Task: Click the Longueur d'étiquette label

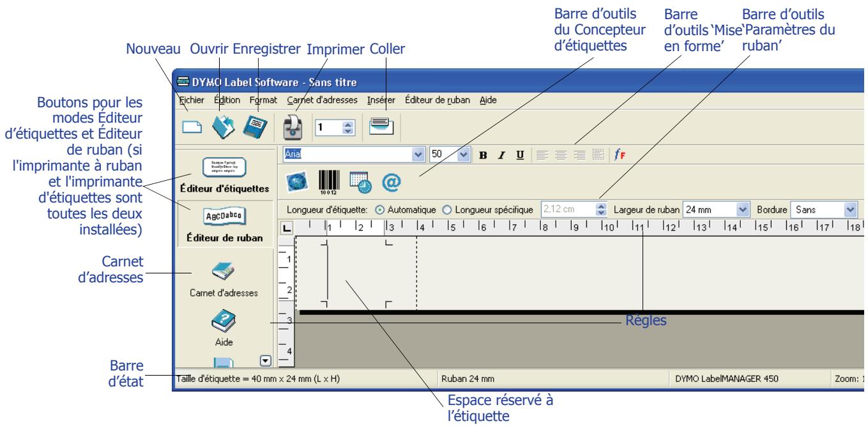Action: 327,209
